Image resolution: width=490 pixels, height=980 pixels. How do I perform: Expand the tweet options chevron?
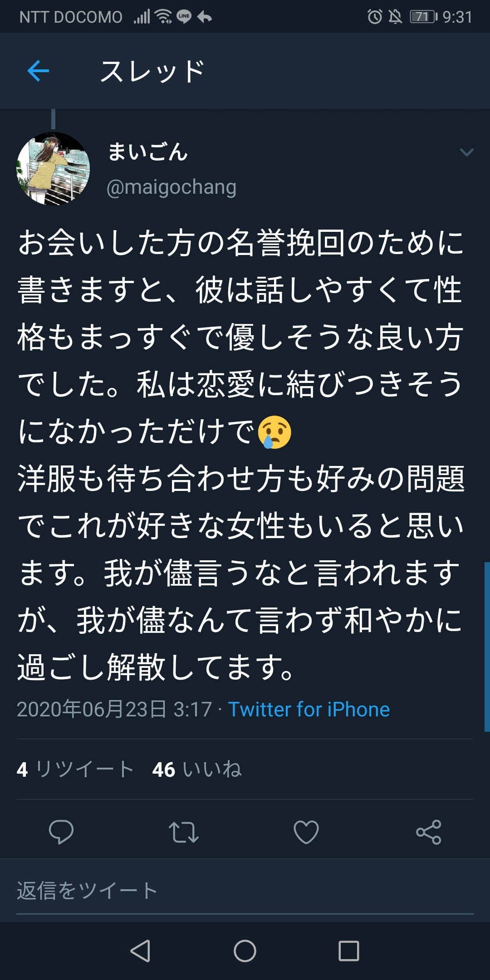click(x=466, y=152)
